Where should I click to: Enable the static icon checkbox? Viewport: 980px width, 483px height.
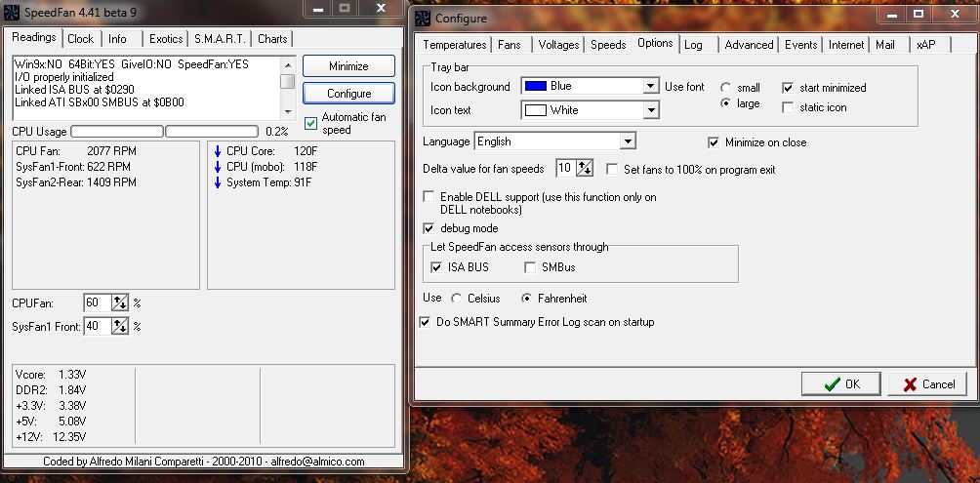pyautogui.click(x=788, y=107)
